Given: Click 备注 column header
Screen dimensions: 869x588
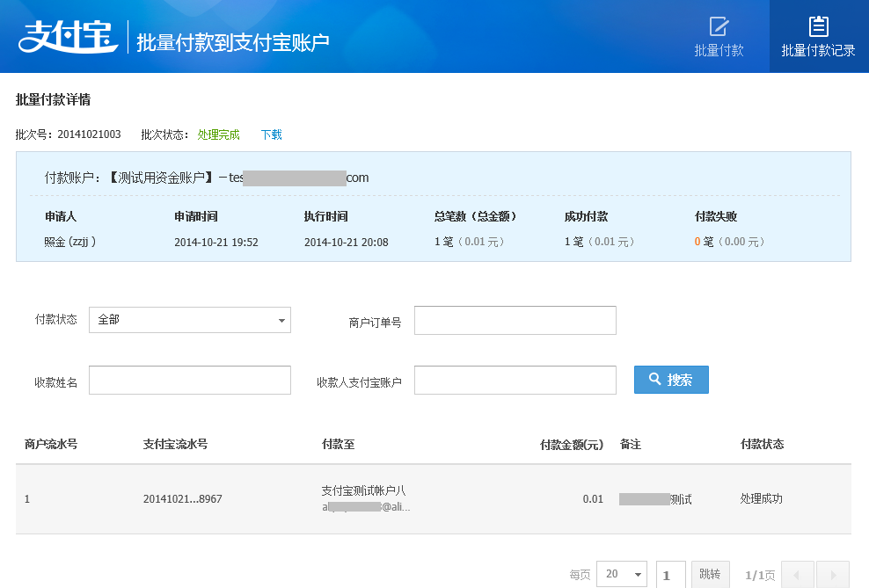Looking at the screenshot, I should pyautogui.click(x=630, y=444).
